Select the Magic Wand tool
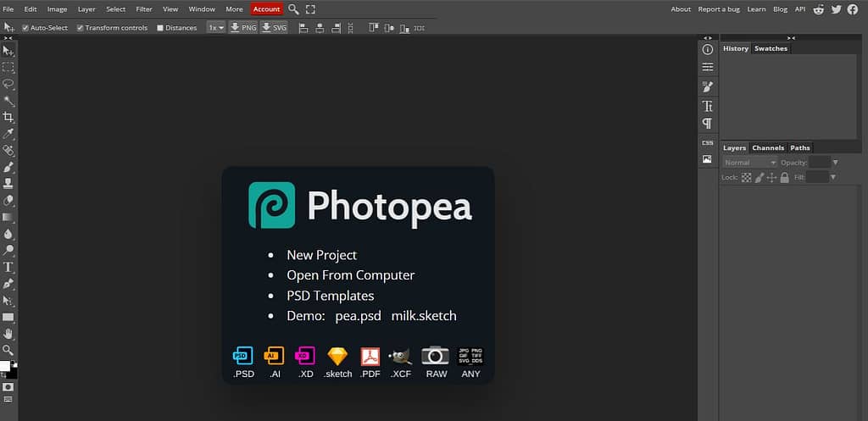Screen dimensions: 868x421 (x=8, y=101)
